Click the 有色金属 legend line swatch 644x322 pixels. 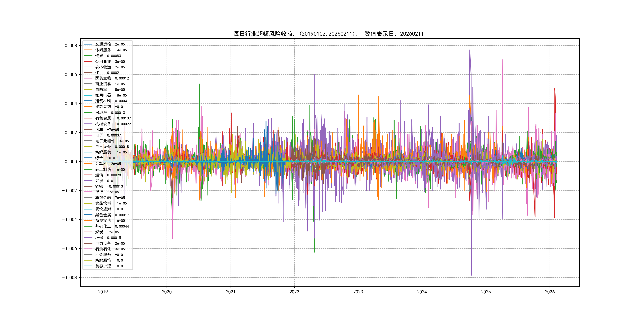coord(88,118)
